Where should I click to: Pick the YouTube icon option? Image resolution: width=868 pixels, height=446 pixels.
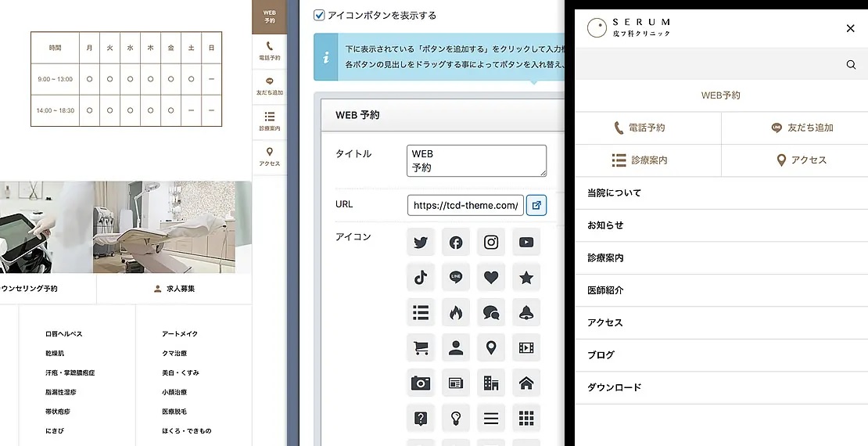[526, 243]
